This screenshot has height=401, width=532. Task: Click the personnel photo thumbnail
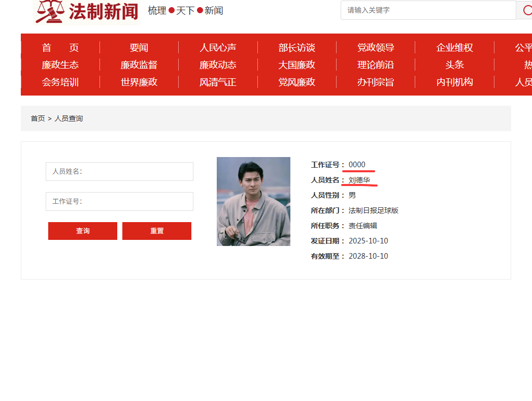253,201
